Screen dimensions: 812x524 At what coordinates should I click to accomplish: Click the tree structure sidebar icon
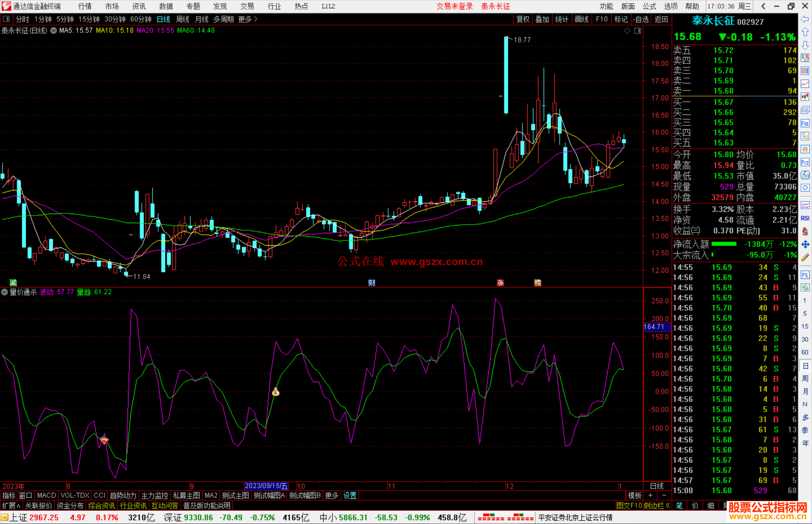[x=805, y=136]
